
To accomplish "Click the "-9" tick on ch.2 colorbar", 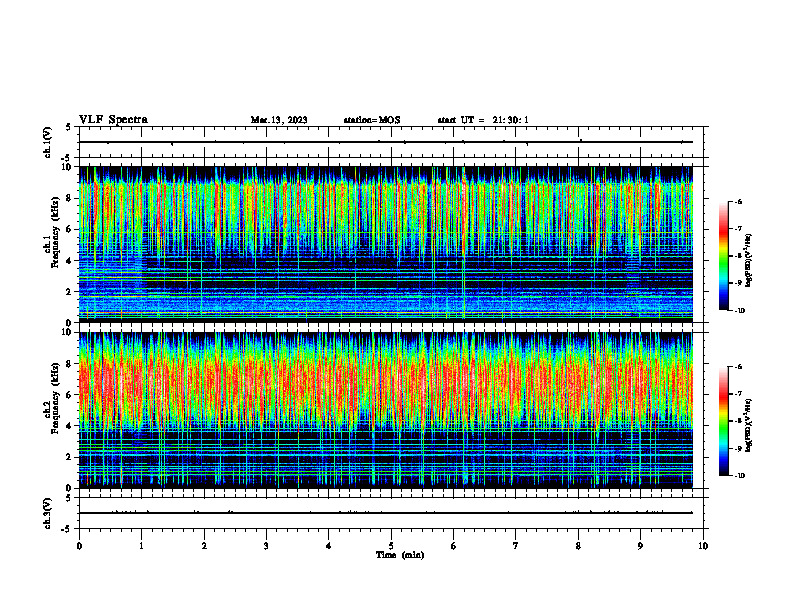I will (738, 448).
